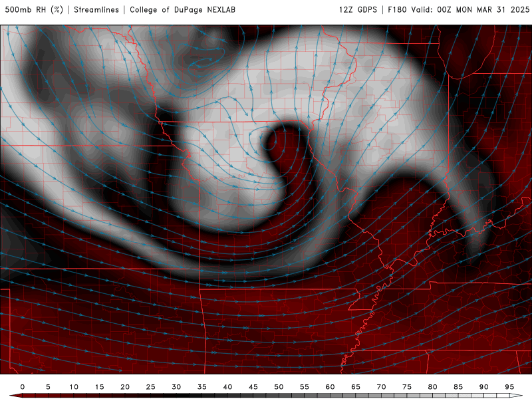
Task: Click the colorbar label '60'
Action: tap(330, 387)
